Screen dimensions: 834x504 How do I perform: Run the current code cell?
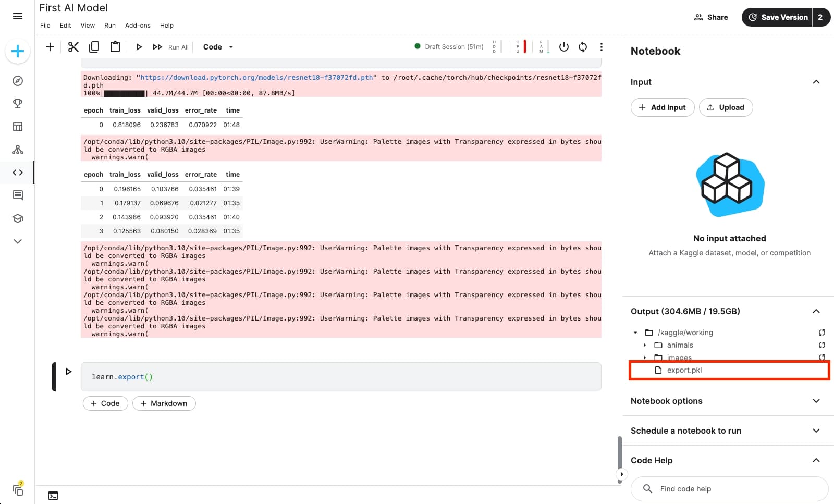coord(139,46)
